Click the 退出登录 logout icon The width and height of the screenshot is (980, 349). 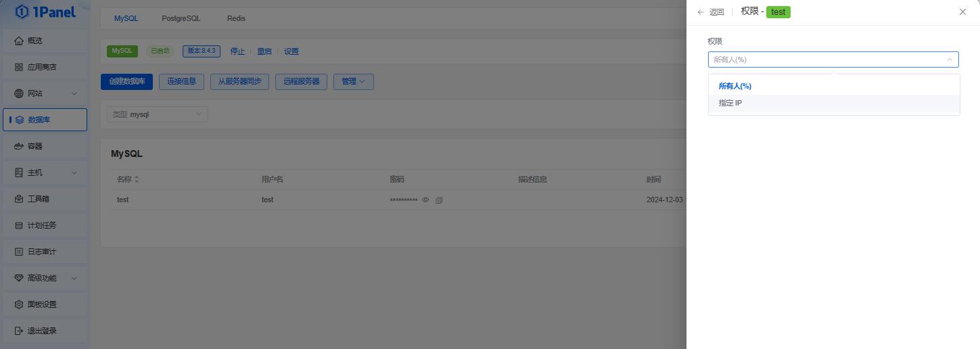[x=19, y=331]
